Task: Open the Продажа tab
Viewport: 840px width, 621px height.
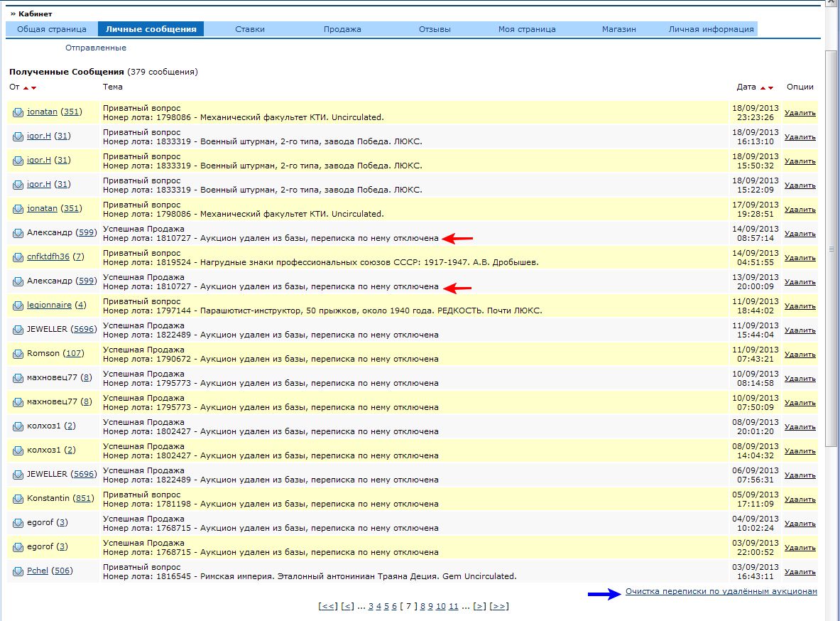Action: (342, 29)
